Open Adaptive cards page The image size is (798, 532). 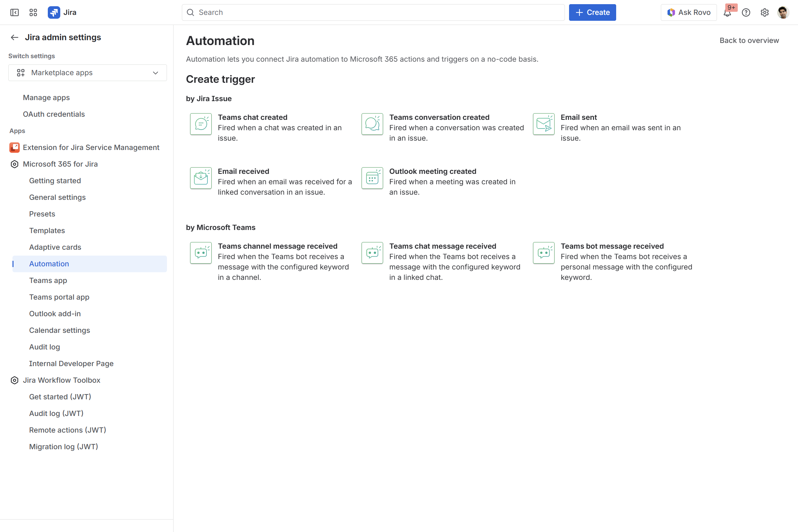[55, 247]
